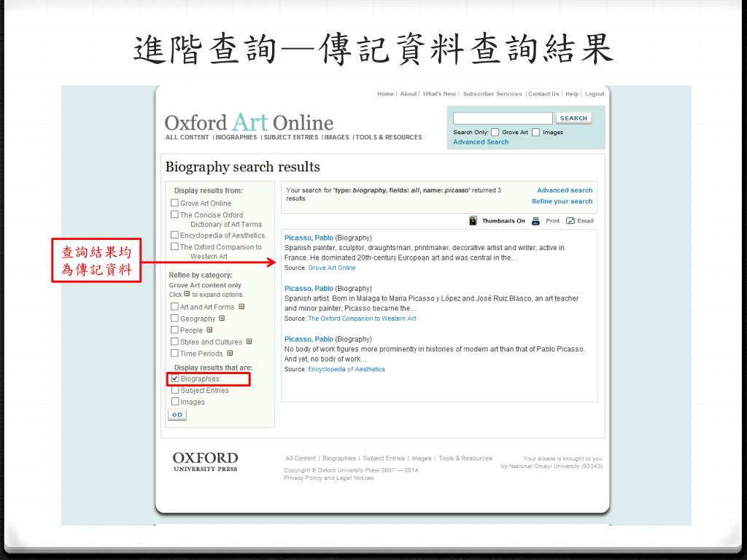The width and height of the screenshot is (747, 560).
Task: Focus the quick search input field
Action: [x=503, y=118]
